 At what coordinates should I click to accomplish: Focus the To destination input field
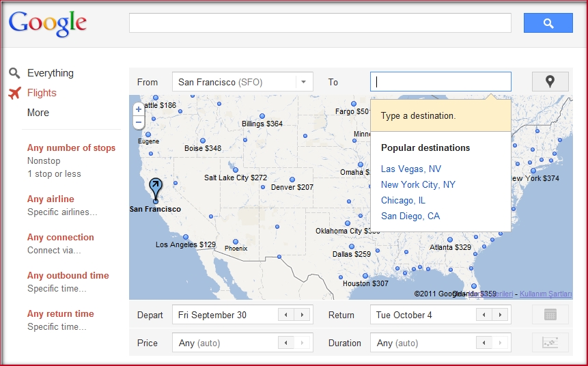[440, 82]
